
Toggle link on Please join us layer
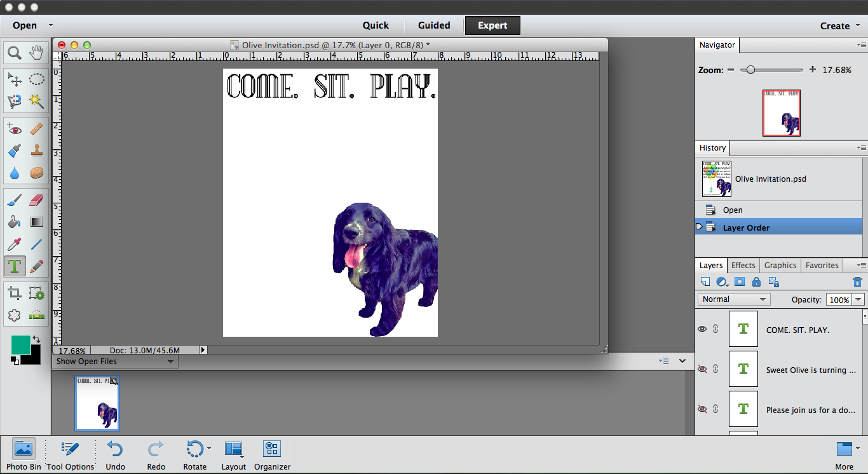715,409
